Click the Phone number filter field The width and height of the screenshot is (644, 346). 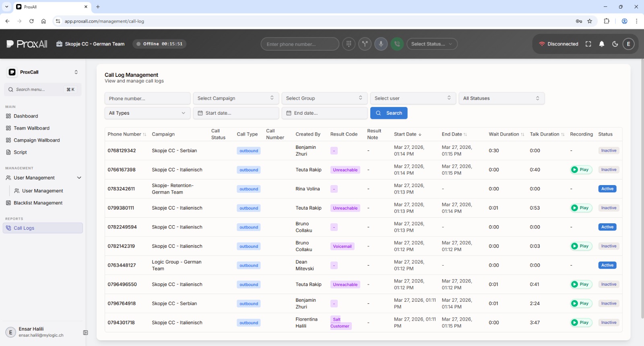click(147, 98)
